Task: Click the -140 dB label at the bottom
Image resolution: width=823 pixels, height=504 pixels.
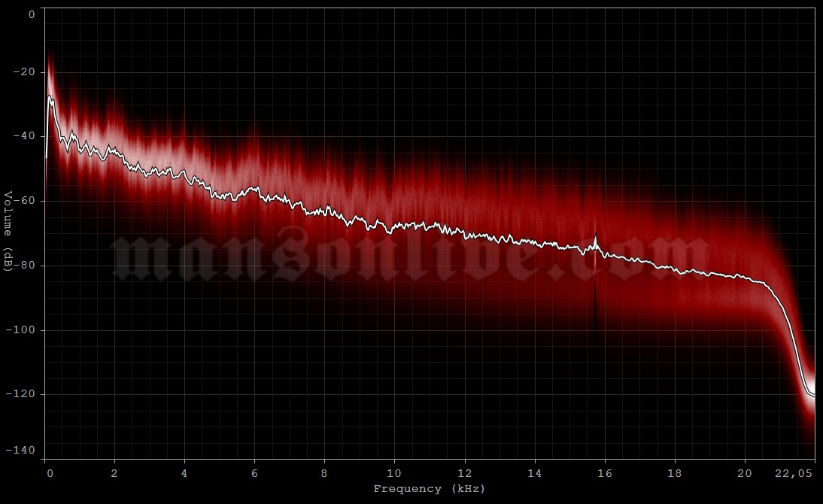Action: point(23,450)
